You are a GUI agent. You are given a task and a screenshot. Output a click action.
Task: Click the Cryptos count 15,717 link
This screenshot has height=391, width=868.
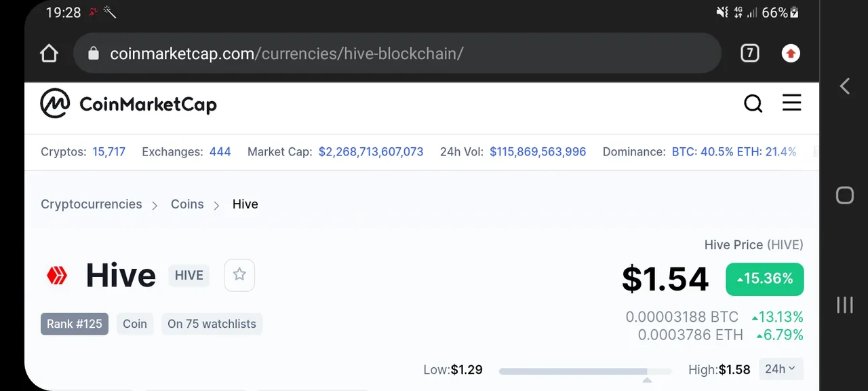(109, 152)
